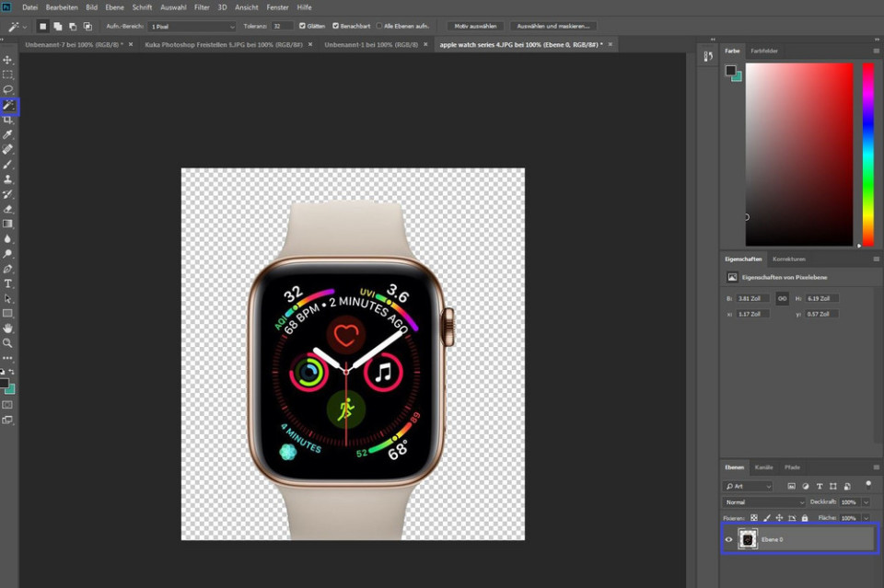This screenshot has width=884, height=588.
Task: Toggle width-height link in Eigenschaften
Action: tap(782, 298)
